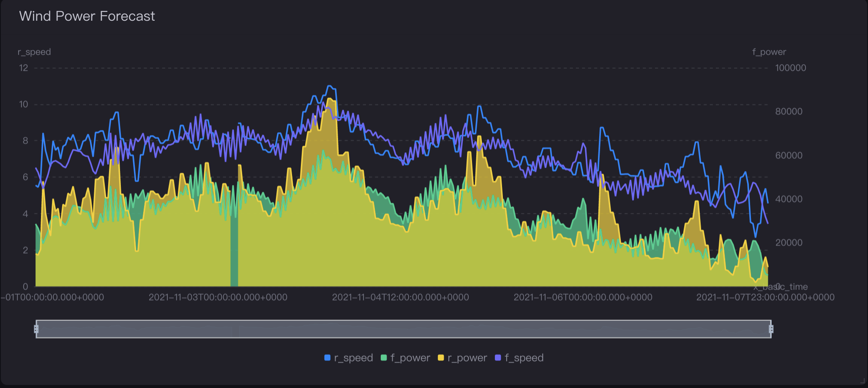This screenshot has height=388, width=868.
Task: Click the 80000 right axis label
Action: point(789,112)
